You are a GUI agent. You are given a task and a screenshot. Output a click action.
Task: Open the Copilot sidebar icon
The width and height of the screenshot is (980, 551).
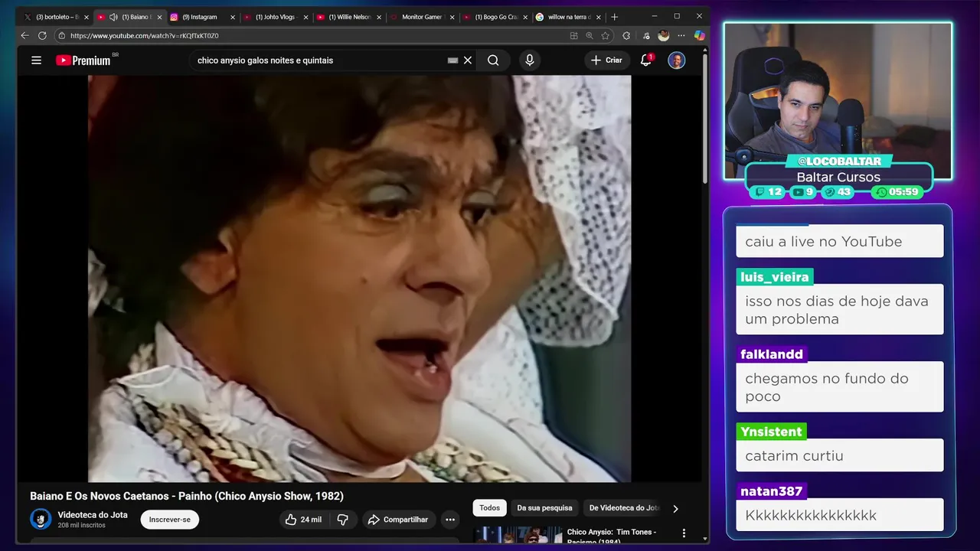(699, 35)
